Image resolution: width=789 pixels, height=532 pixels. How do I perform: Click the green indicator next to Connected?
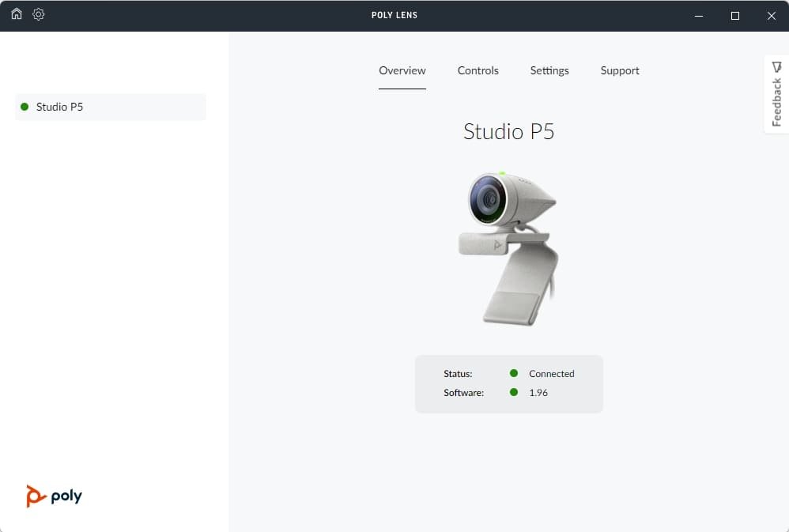tap(514, 373)
